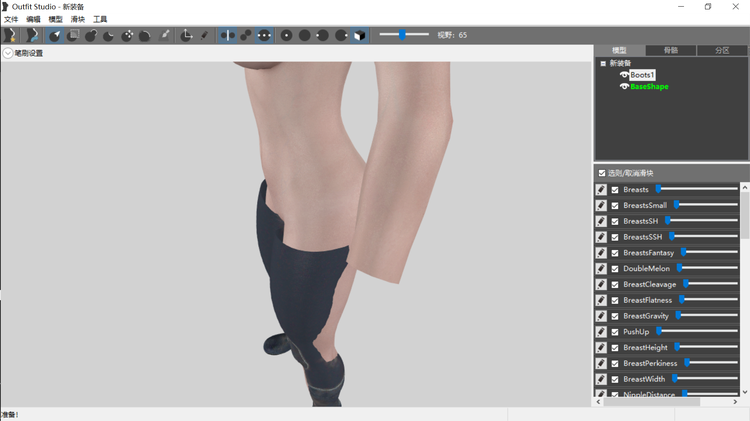Edit the BreastWidth slider pencil icon
The width and height of the screenshot is (750, 421).
pos(601,379)
